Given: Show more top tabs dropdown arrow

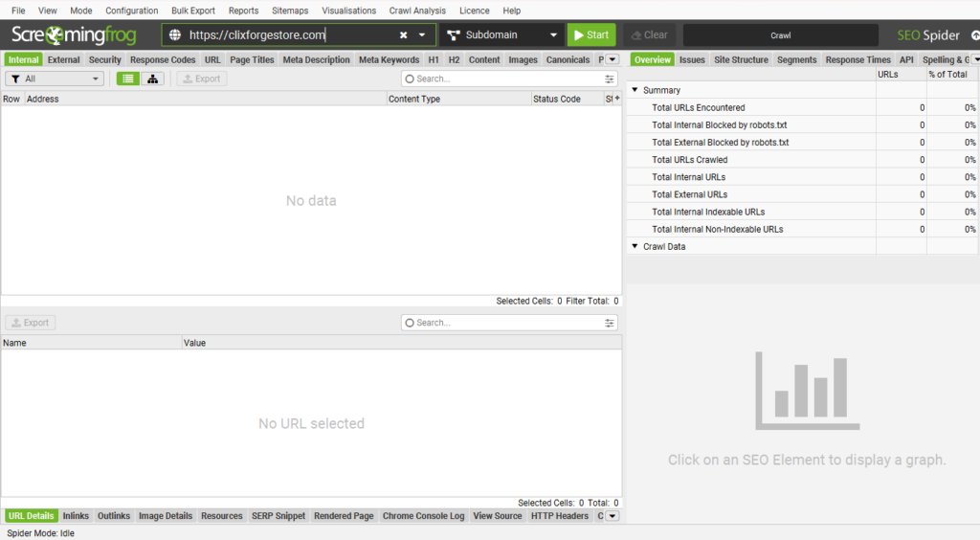Looking at the screenshot, I should click(x=612, y=59).
